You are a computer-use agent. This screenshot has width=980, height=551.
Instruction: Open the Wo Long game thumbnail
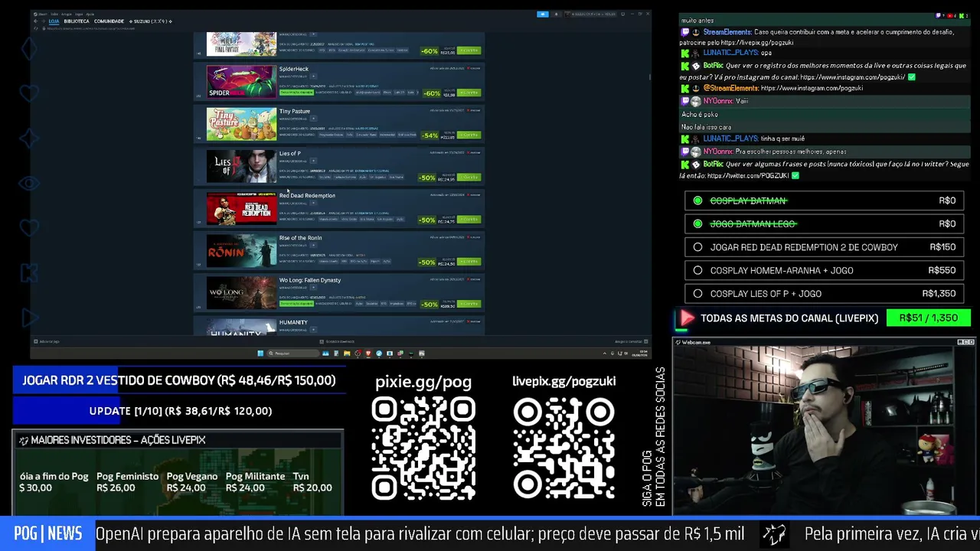tap(241, 293)
